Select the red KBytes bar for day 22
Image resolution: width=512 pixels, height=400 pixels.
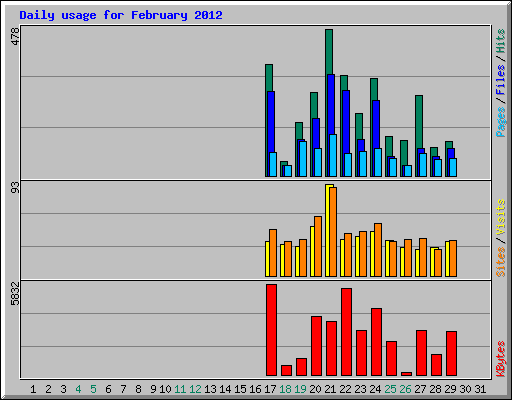coord(346,332)
